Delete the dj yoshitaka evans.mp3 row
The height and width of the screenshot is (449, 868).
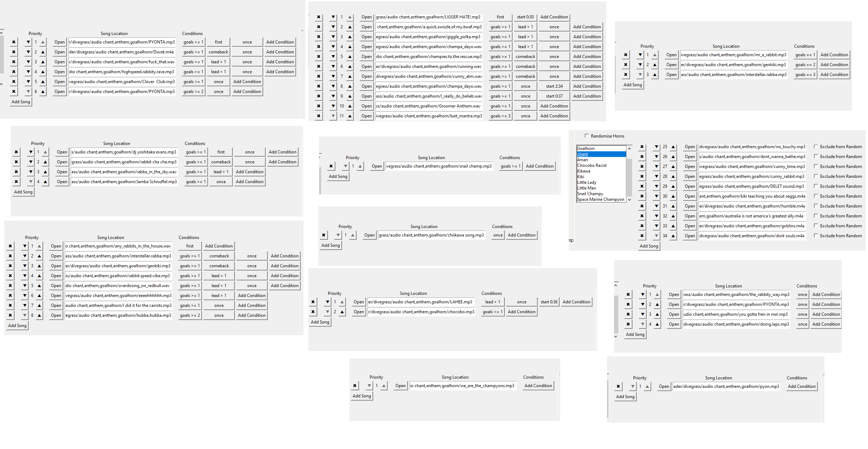(16, 152)
